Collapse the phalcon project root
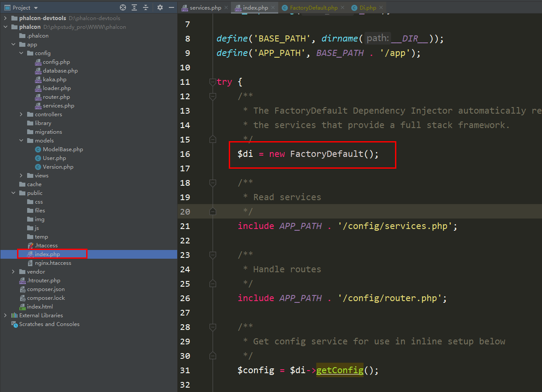The width and height of the screenshot is (542, 392). pyautogui.click(x=5, y=27)
